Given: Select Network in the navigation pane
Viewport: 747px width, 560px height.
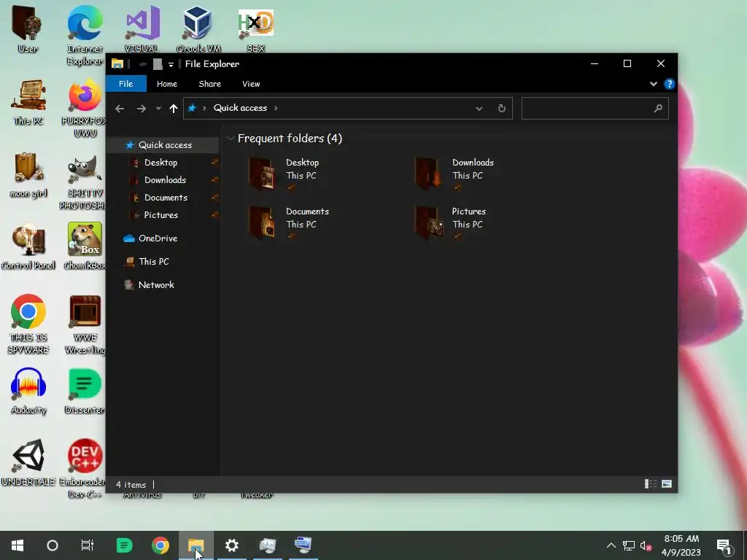Looking at the screenshot, I should pos(156,285).
